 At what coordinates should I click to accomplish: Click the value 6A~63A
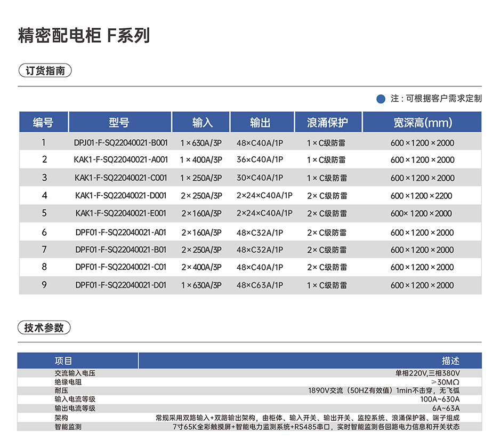pyautogui.click(x=446, y=409)
